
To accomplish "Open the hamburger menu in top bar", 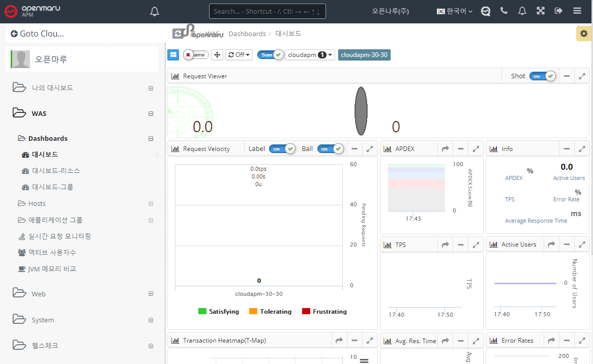I will click(x=577, y=11).
